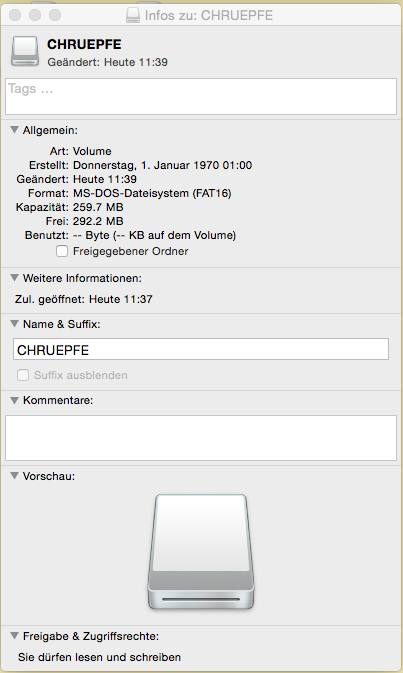Screen dimensions: 403x673
Task: Collapse the Name & Suffix section
Action: pos(15,324)
